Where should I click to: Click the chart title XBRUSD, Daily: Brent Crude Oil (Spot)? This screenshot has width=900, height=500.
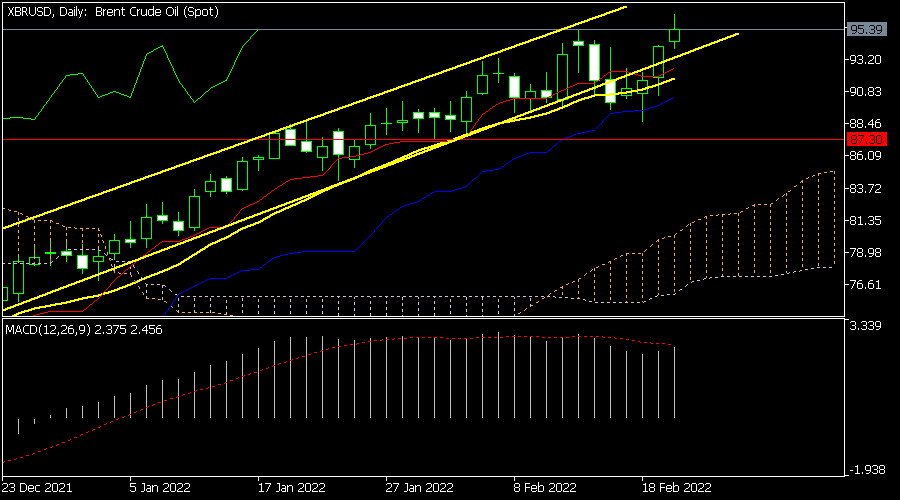click(x=113, y=11)
